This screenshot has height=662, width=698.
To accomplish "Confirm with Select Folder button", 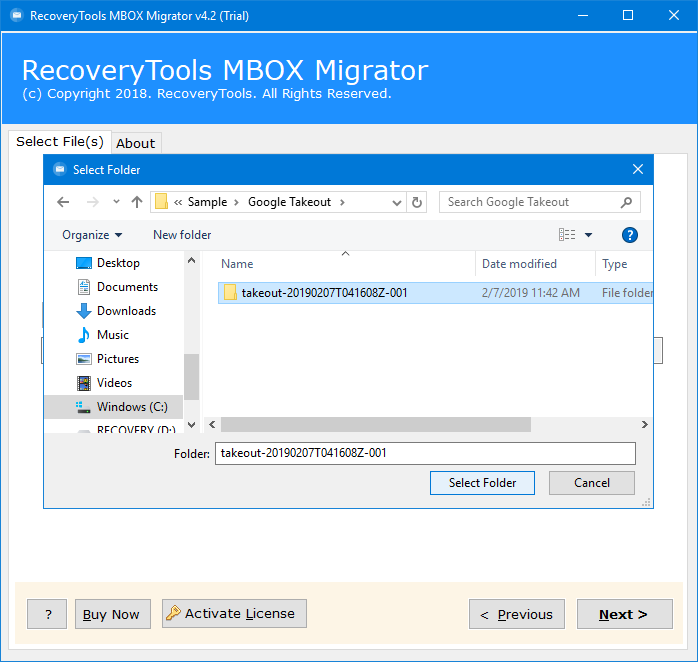I will pyautogui.click(x=482, y=483).
